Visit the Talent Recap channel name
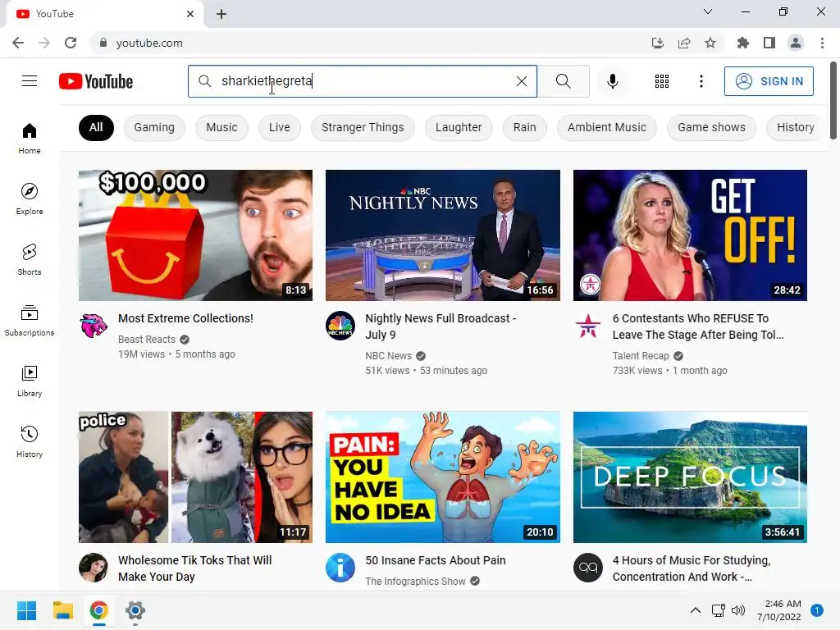840x630 pixels. tap(641, 356)
